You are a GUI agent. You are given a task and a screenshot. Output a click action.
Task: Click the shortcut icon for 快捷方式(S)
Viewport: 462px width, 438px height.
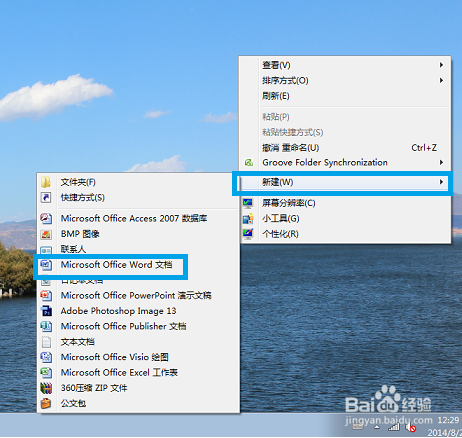click(46, 197)
